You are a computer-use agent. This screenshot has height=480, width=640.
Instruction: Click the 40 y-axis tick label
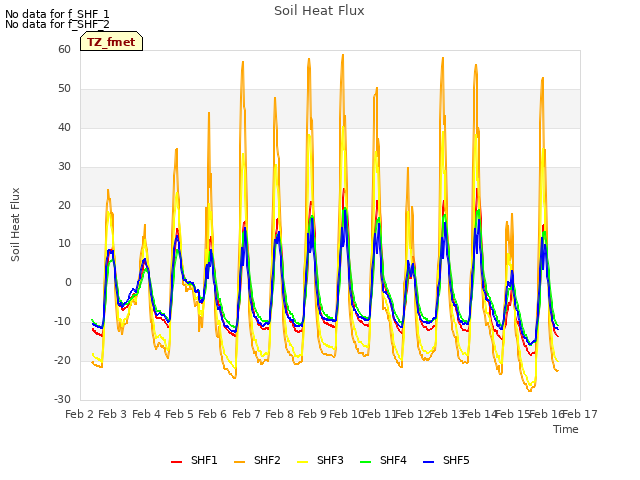coord(64,127)
